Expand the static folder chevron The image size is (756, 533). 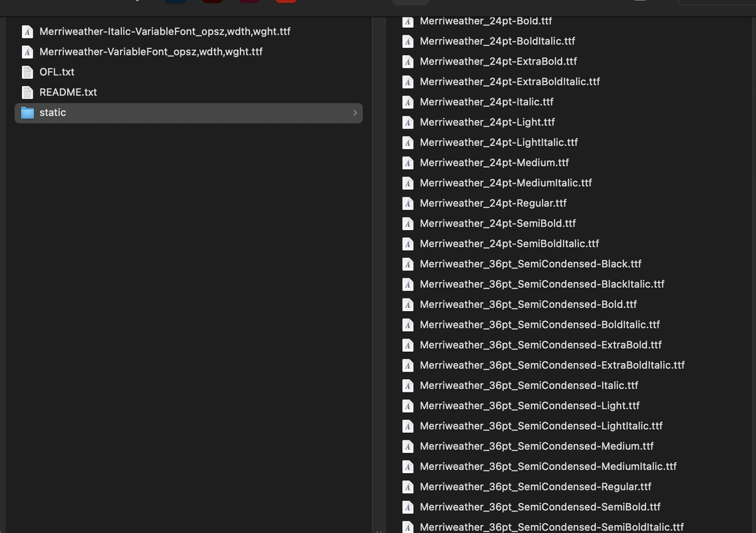(355, 113)
